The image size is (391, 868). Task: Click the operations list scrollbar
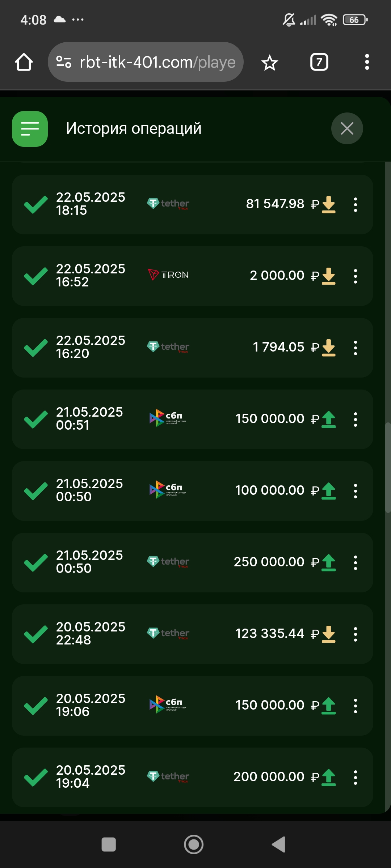(x=388, y=467)
